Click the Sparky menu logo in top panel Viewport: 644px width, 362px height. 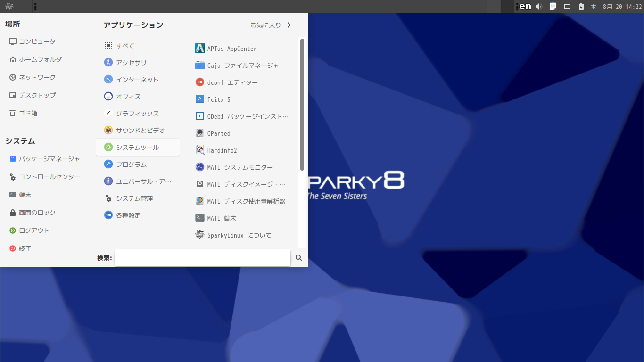tap(9, 7)
